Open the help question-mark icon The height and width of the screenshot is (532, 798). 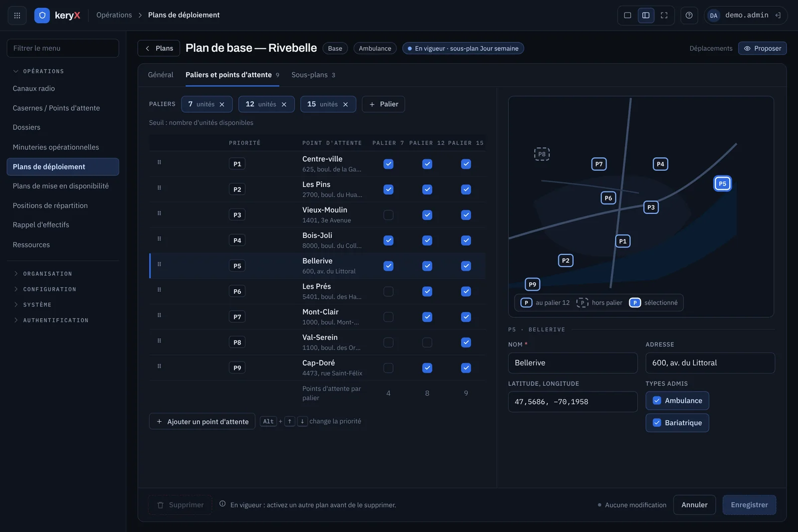click(x=689, y=15)
